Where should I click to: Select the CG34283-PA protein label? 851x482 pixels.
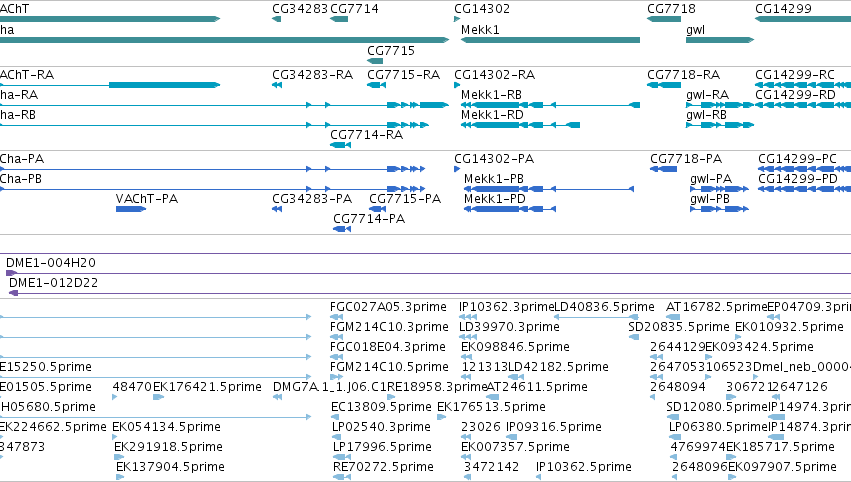click(x=312, y=199)
